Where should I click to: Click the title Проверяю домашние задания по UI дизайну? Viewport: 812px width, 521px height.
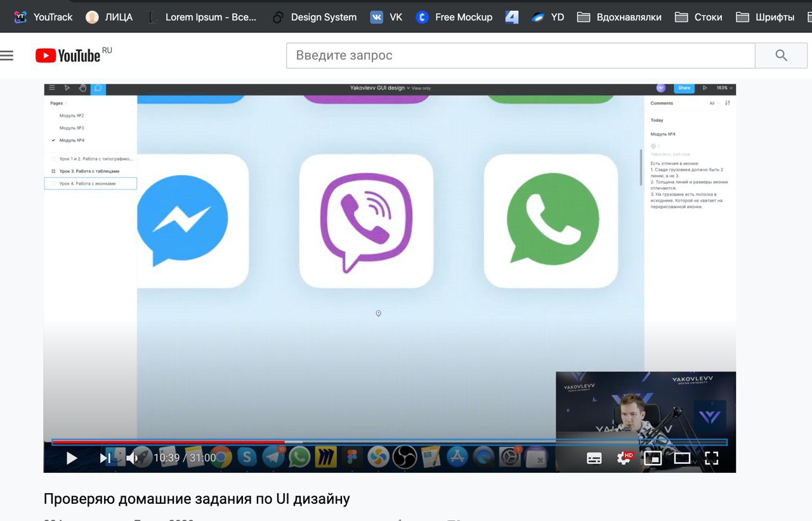[x=197, y=499]
